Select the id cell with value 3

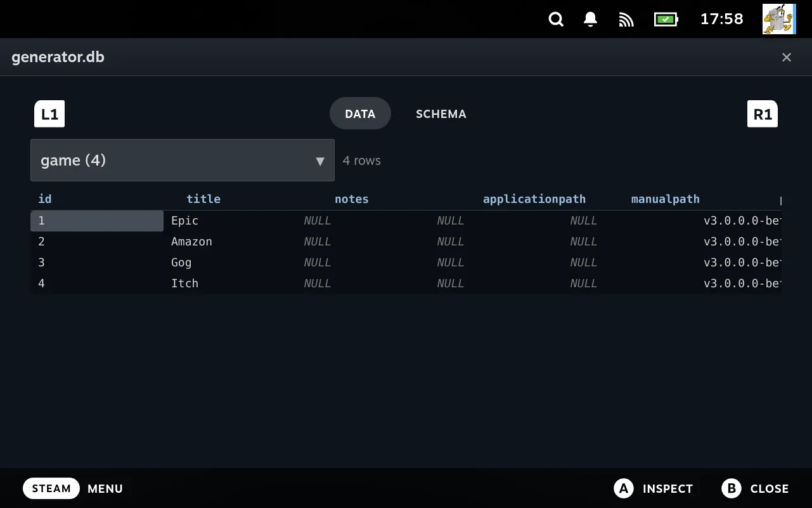(97, 263)
